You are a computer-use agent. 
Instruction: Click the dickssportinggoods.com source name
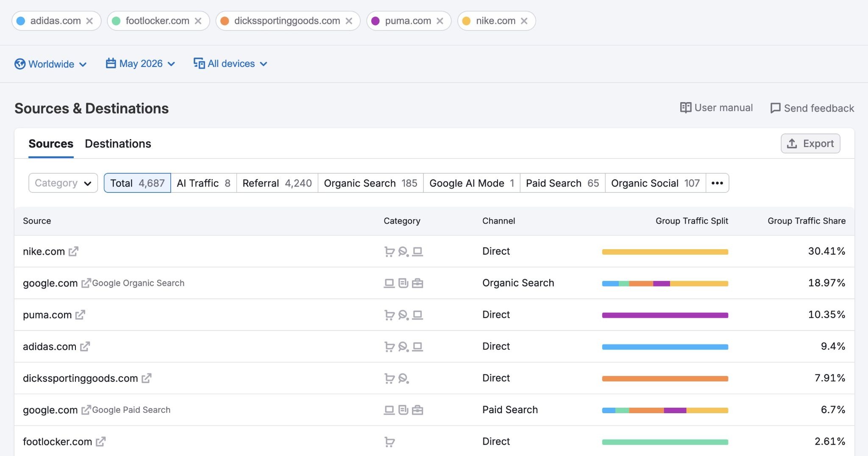[81, 378]
